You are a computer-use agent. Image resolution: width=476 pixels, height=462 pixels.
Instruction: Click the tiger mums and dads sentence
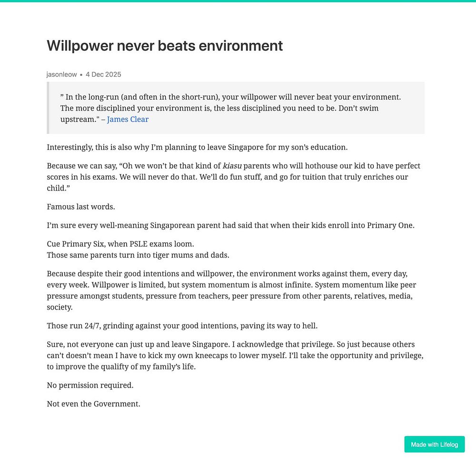point(138,255)
